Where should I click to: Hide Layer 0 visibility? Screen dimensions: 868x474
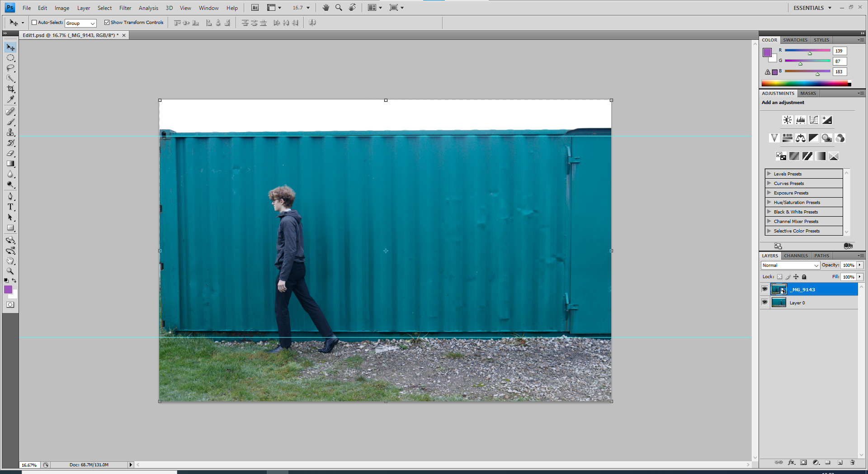click(765, 302)
